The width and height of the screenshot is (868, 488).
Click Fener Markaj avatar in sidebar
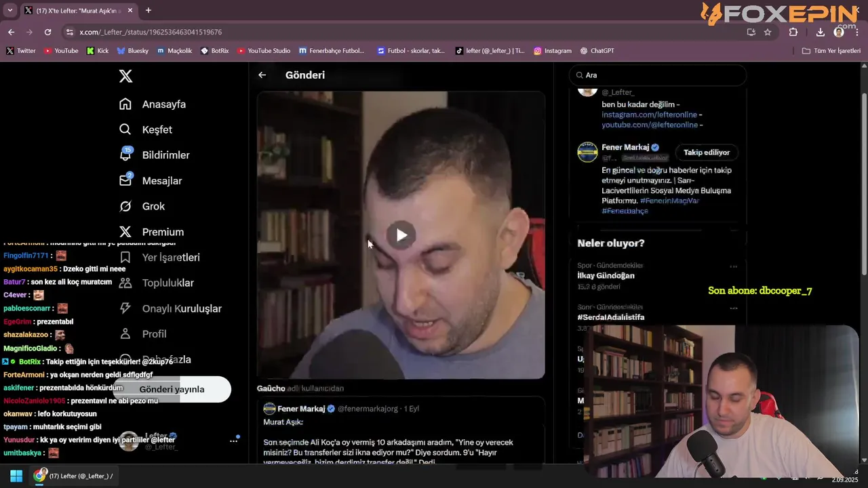coord(587,152)
